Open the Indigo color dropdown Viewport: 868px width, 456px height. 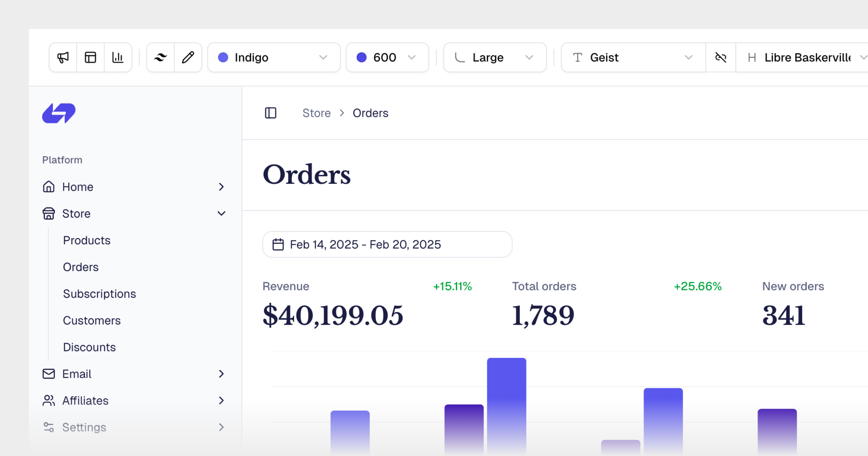click(x=274, y=58)
